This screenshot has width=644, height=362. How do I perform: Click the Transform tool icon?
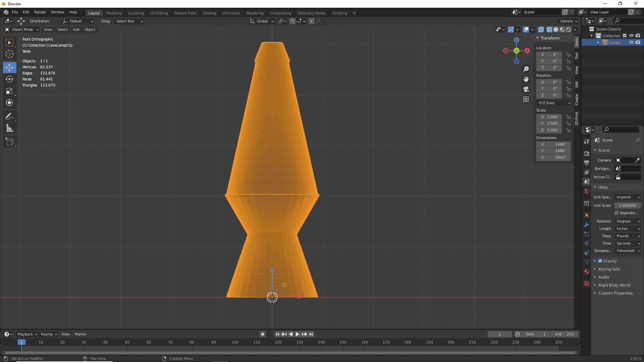[x=10, y=103]
